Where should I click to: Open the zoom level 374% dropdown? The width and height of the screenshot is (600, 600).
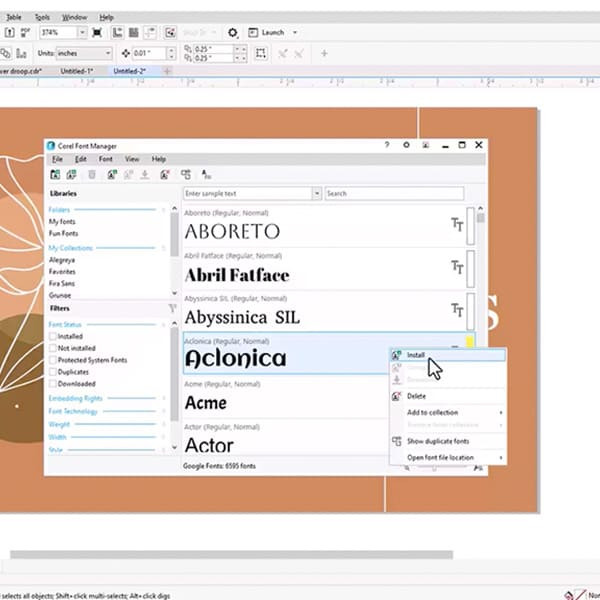tap(82, 33)
